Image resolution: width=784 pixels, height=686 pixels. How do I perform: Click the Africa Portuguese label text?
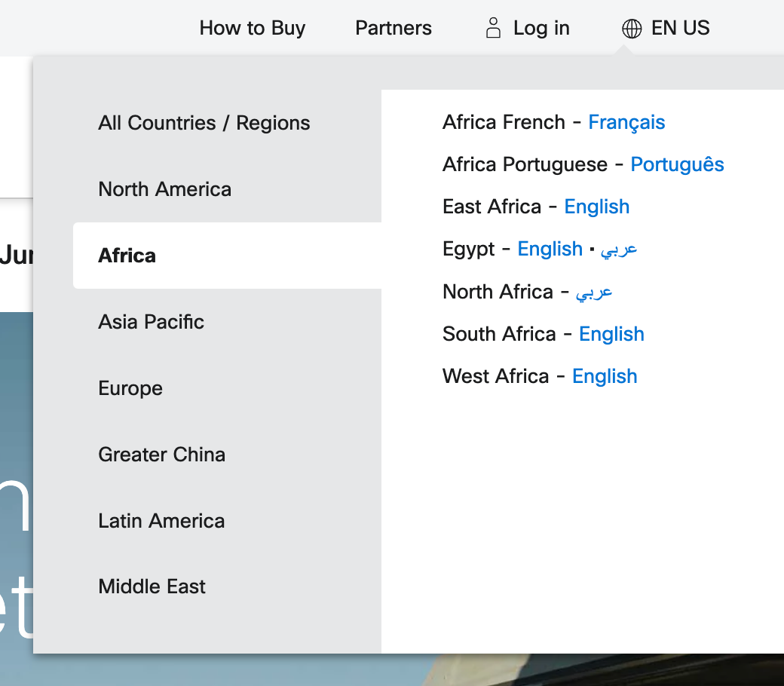525,164
